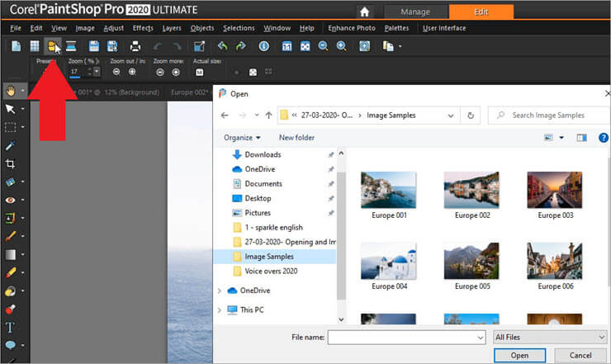Click the Zoom percent stepper arrows
Image resolution: width=611 pixels, height=364 pixels.
(x=89, y=72)
